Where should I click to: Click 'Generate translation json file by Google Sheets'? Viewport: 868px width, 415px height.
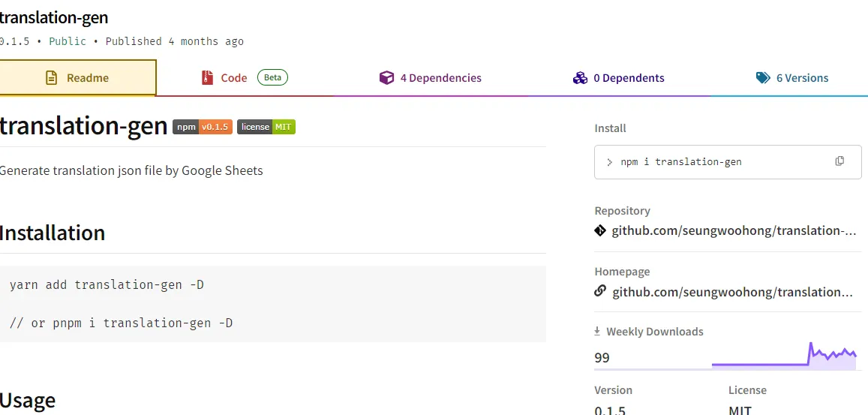[x=131, y=170]
